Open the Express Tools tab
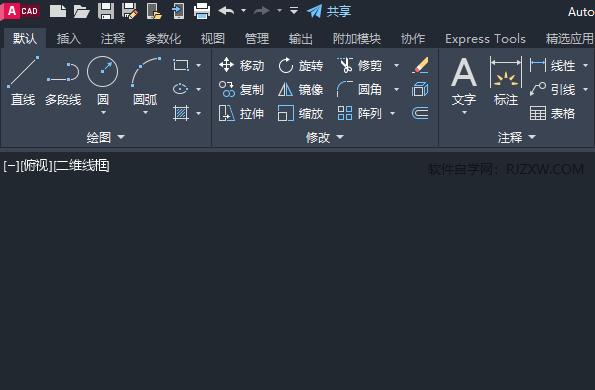The width and height of the screenshot is (595, 390). point(485,39)
